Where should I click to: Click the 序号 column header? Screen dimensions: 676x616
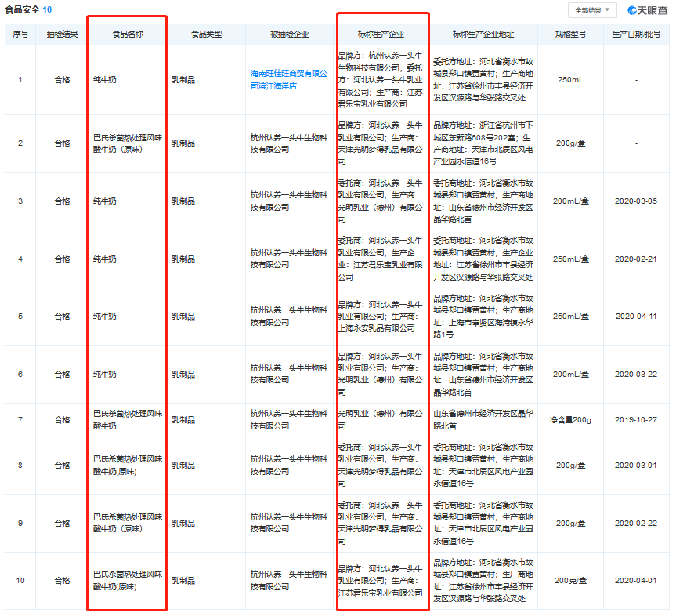(20, 34)
